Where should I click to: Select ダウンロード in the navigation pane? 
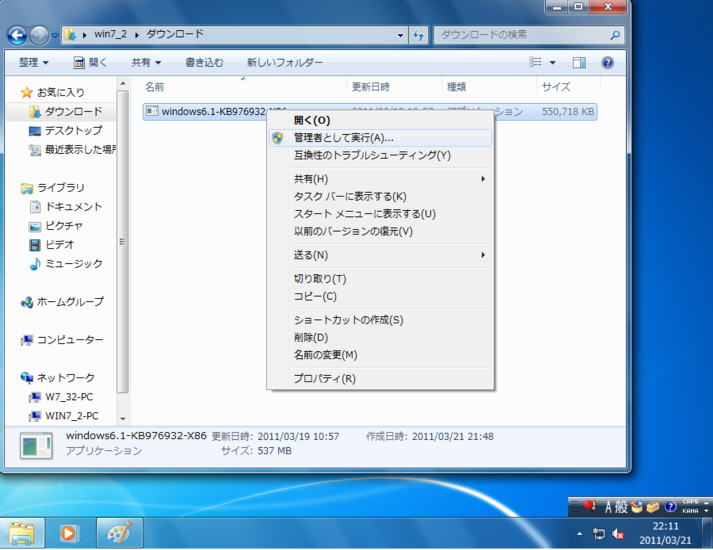65,111
